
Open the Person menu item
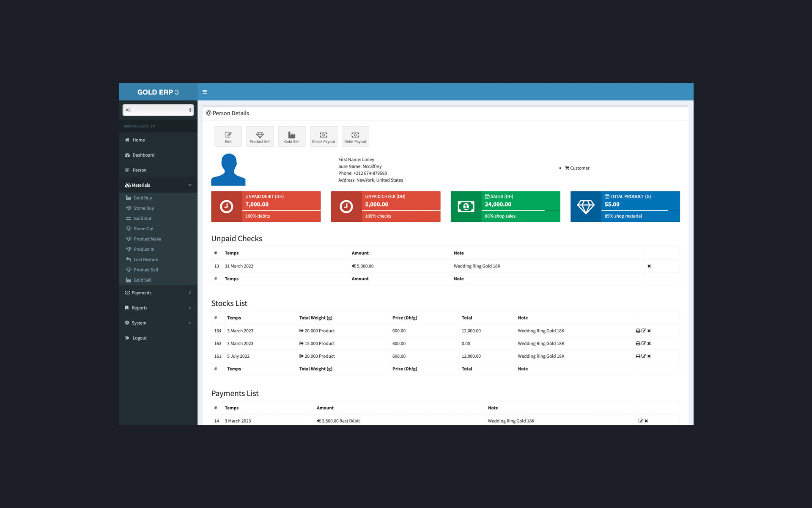coord(139,170)
